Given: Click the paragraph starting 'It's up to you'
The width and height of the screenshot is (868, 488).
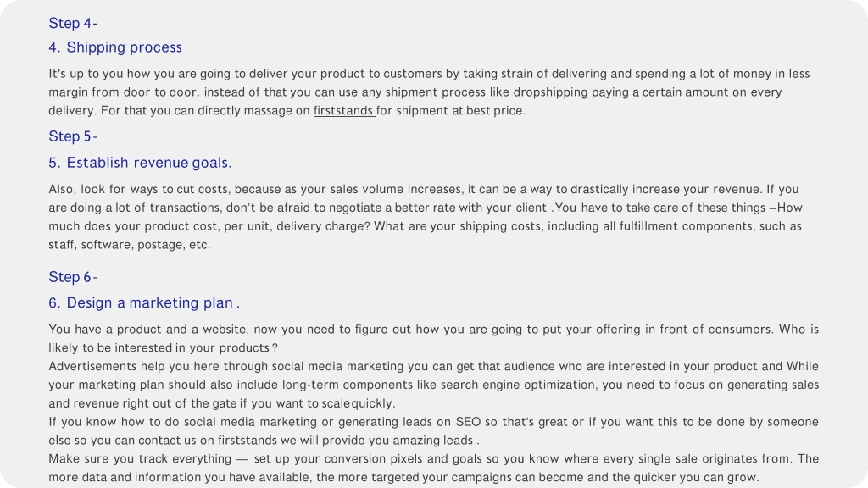Looking at the screenshot, I should pos(429,92).
